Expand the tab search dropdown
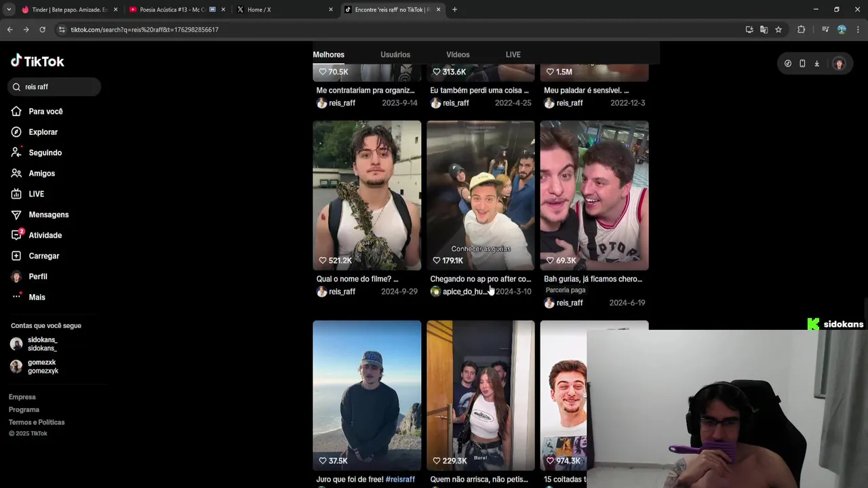Viewport: 868px width, 488px height. [9, 9]
